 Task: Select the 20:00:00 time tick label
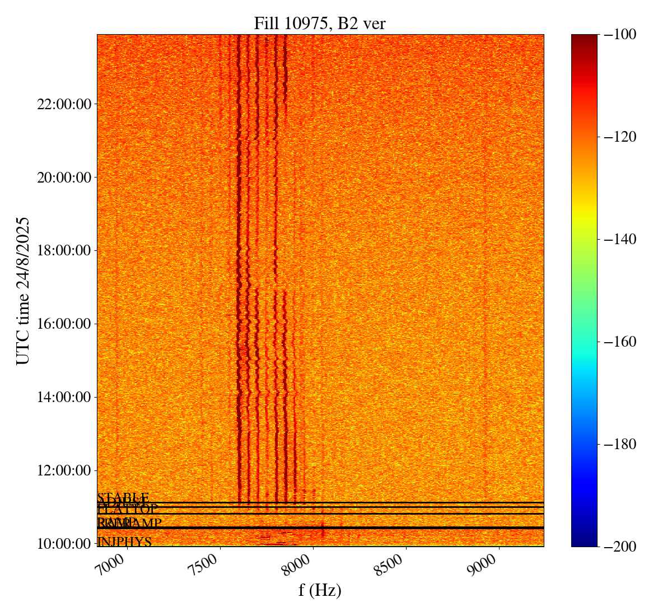coord(63,178)
